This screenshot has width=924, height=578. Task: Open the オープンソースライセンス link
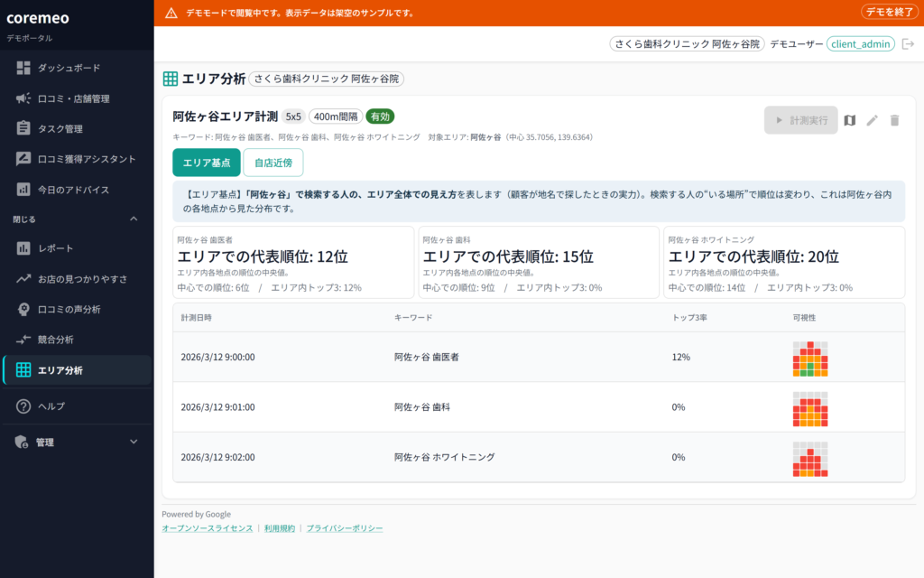(x=208, y=528)
